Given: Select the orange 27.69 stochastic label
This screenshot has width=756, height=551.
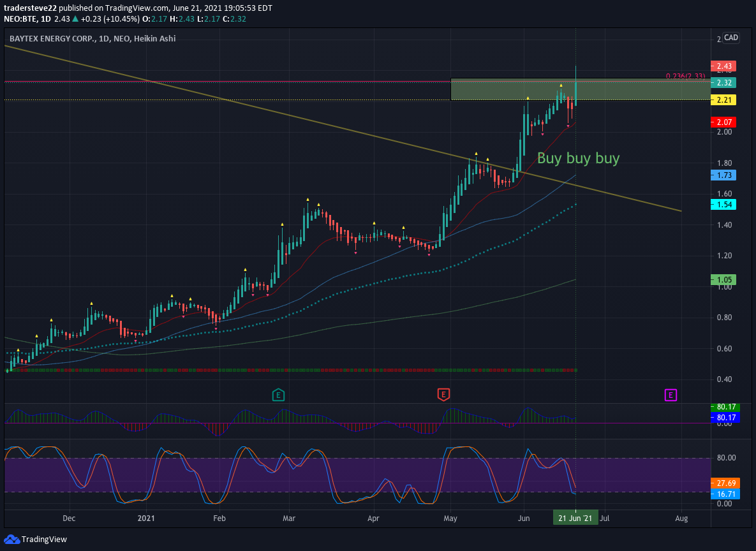Looking at the screenshot, I should tap(725, 483).
